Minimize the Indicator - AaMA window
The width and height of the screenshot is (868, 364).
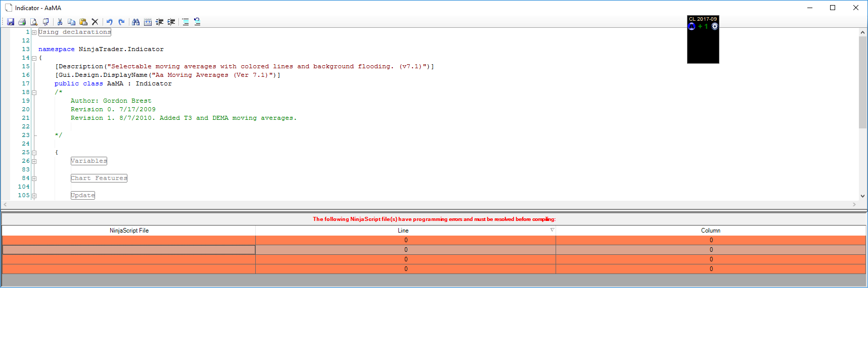click(810, 8)
